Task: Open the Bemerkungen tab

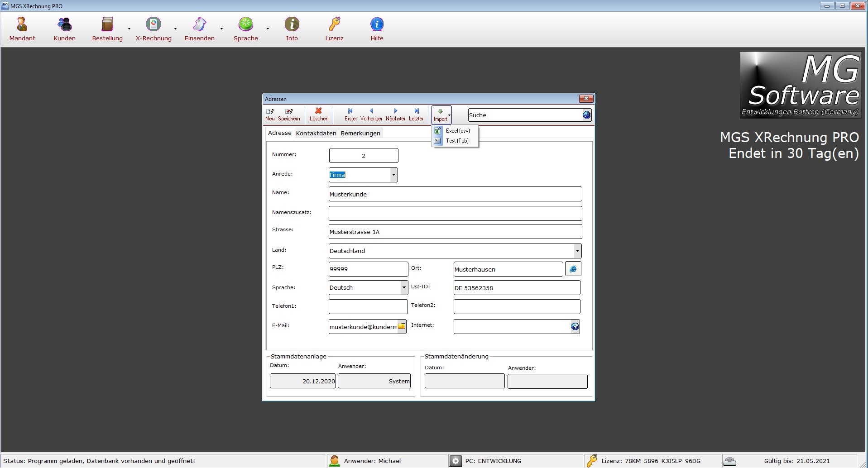Action: coord(360,133)
